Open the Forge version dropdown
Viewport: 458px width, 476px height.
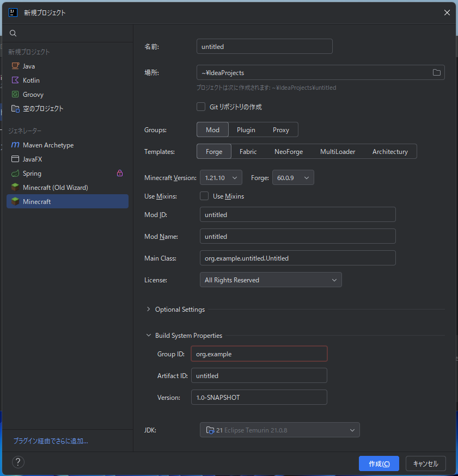293,177
